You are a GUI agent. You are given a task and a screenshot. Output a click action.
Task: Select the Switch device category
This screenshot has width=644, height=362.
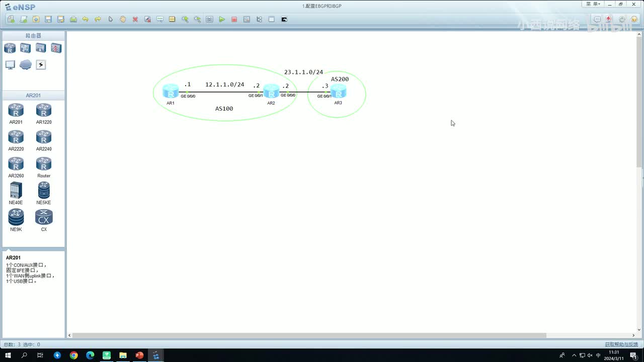click(25, 48)
